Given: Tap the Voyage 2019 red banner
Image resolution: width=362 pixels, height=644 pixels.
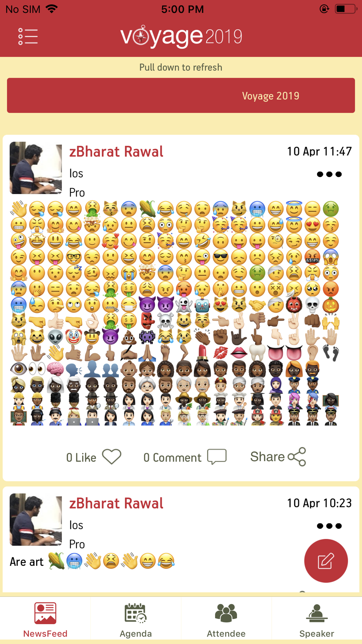Looking at the screenshot, I should [x=181, y=96].
